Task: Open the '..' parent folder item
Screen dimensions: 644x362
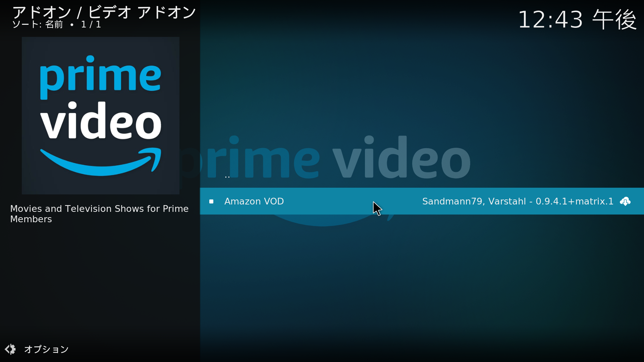Action: click(x=227, y=177)
